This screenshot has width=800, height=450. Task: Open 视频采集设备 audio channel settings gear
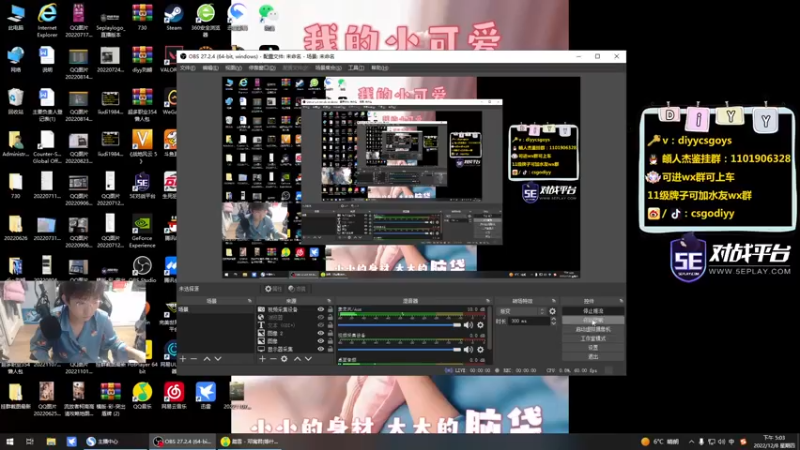coord(480,349)
